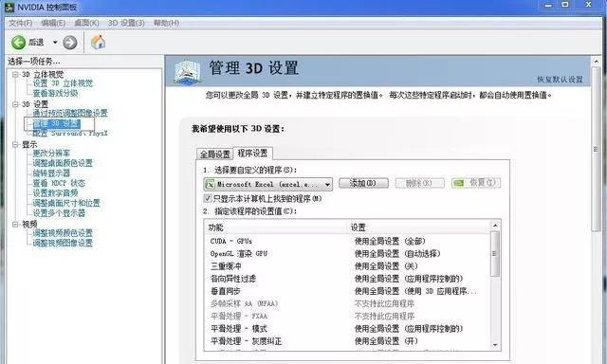Collapse the 显示 tree node
Viewport: 607px width, 364px height.
click(x=15, y=144)
